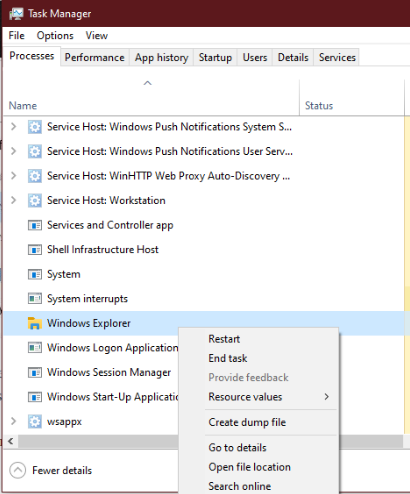Image resolution: width=410 pixels, height=494 pixels.
Task: Select the Shell Infrastructure Host row
Action: [x=103, y=250]
